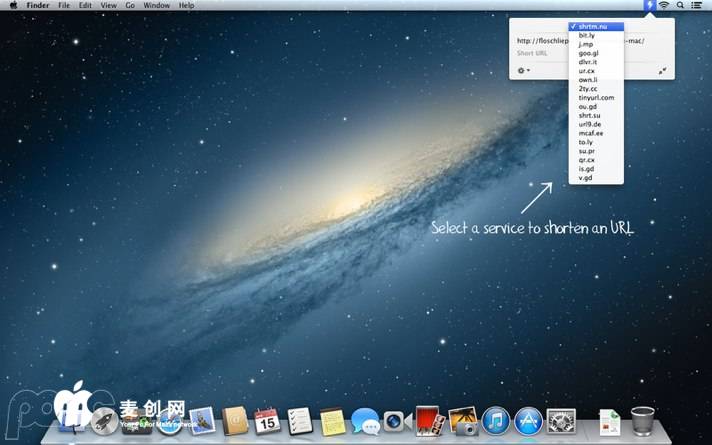Screen dimensions: 712x445
Task: Open Messages speech bubble in Dock
Action: coord(365,421)
